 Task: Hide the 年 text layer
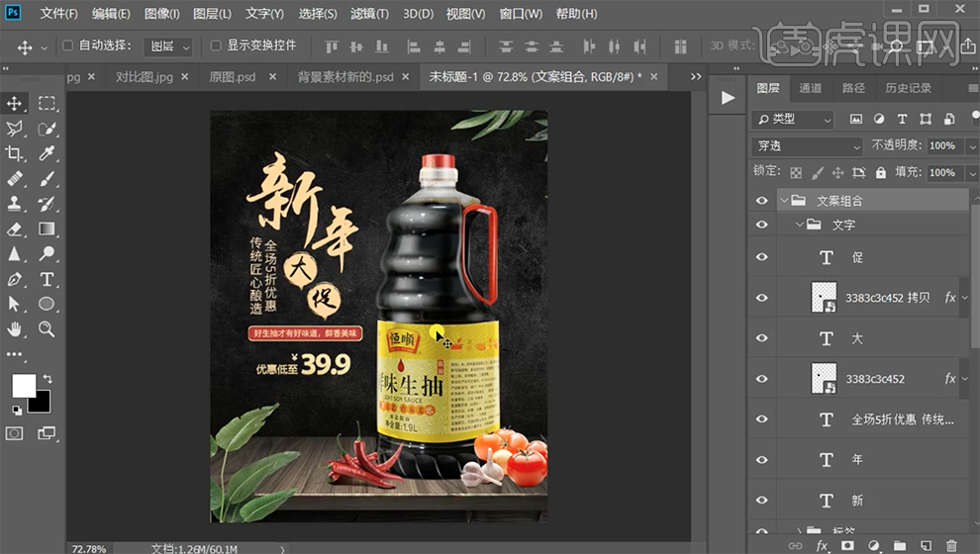pos(762,460)
